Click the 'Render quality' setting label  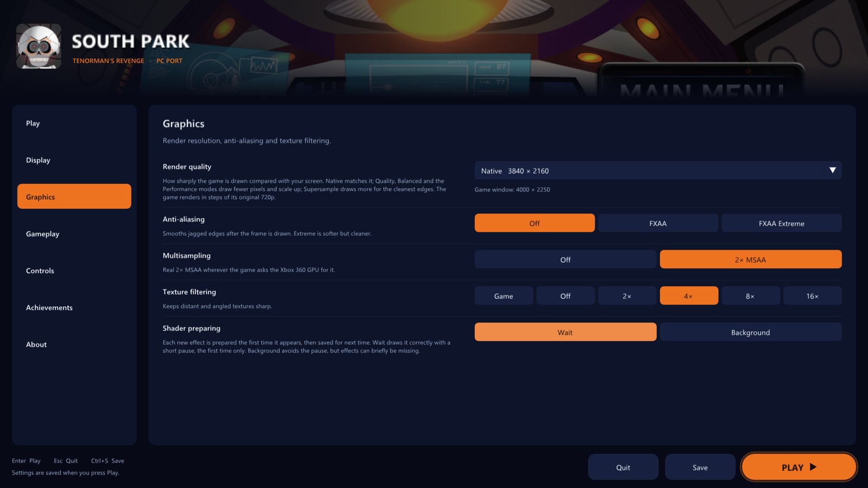[x=187, y=166]
